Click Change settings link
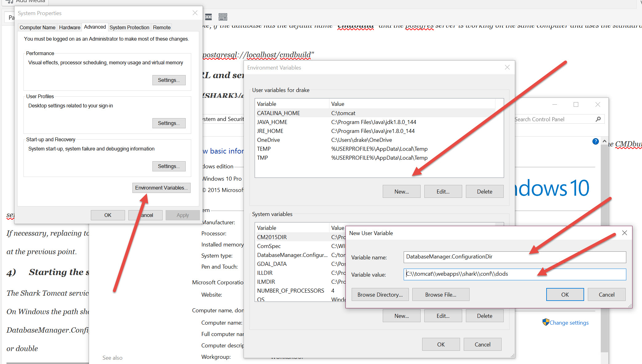The image size is (642, 364). 569,322
